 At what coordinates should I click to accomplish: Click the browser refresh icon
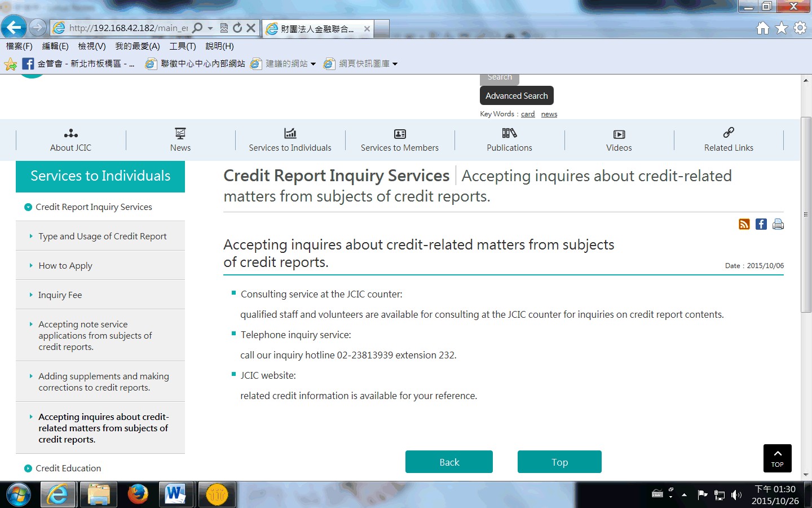(x=237, y=28)
